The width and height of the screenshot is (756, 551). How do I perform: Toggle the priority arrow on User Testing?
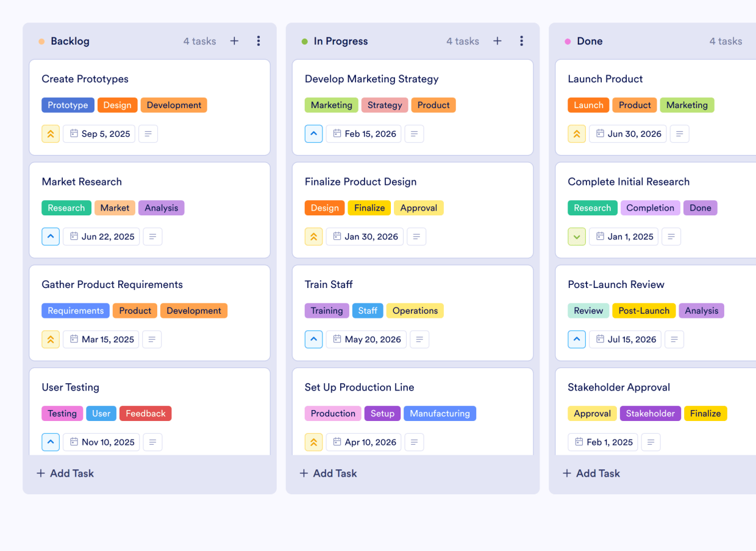[x=51, y=442]
